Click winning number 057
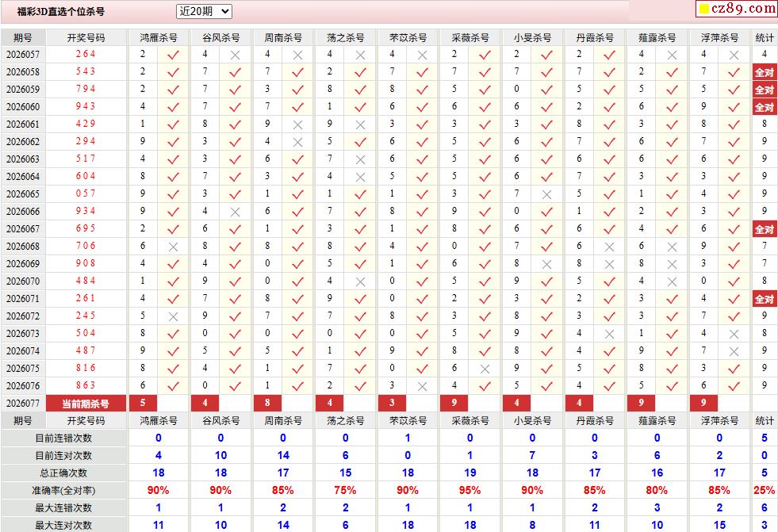 tap(86, 193)
